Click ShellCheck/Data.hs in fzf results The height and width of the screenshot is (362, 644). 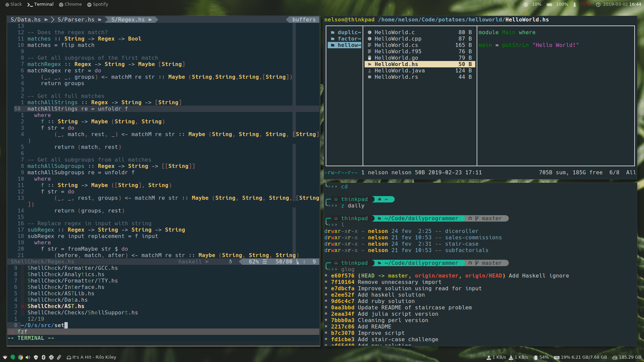(57, 300)
